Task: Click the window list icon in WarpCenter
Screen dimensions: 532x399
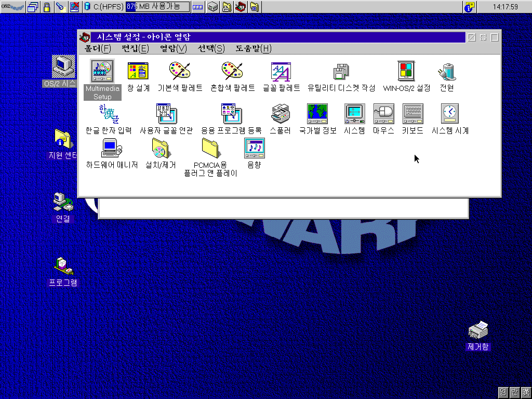Action: 33,7
